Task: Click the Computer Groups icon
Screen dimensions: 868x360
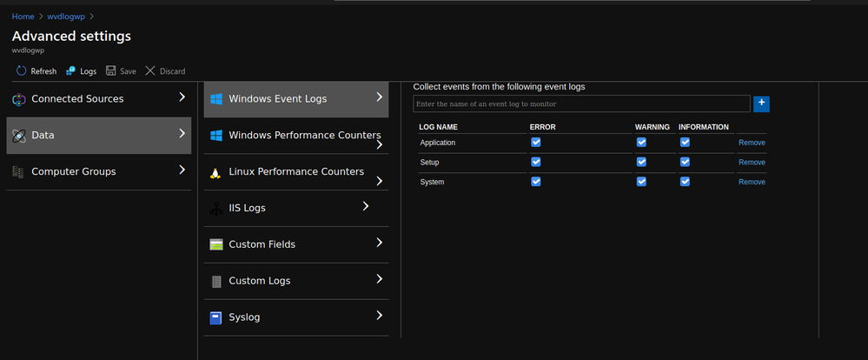Action: [18, 172]
